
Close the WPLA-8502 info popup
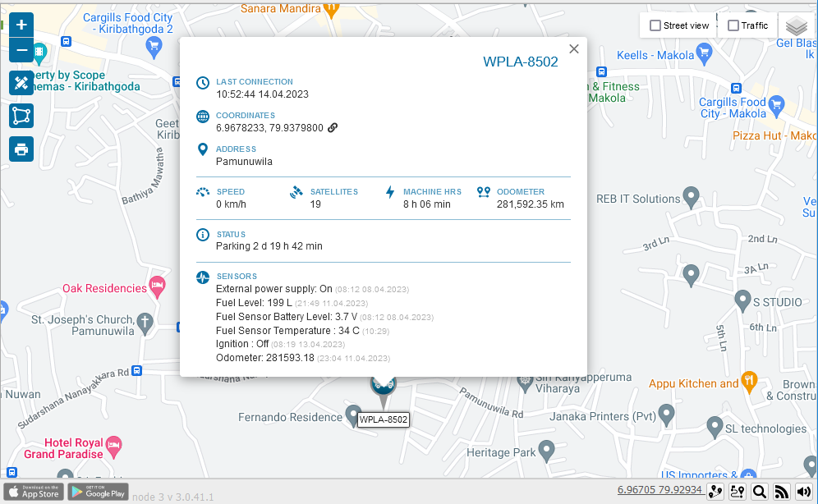574,49
